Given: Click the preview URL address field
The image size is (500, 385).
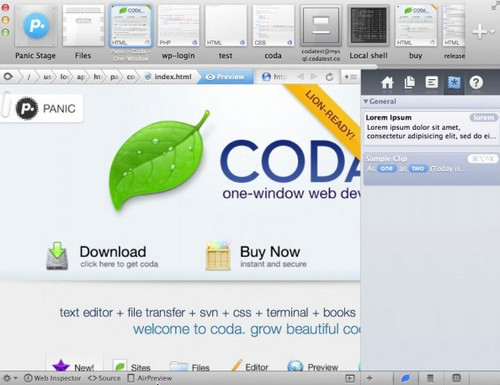Looking at the screenshot, I should (x=280, y=77).
